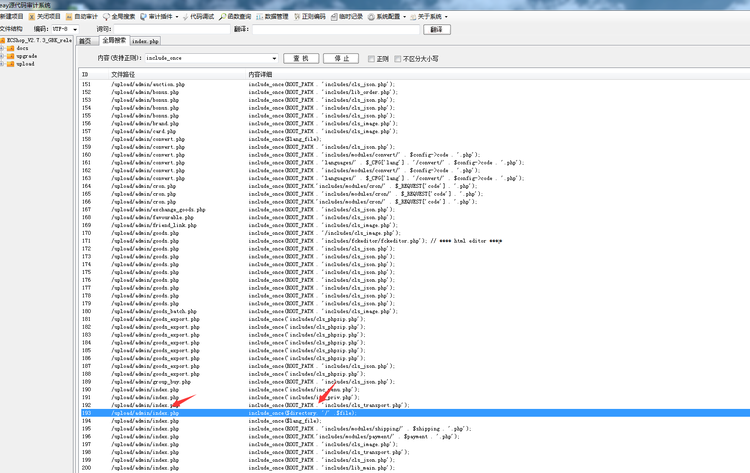This screenshot has height=473, width=750.
Task: Toggle the 不区分大小写 checkbox
Action: click(x=404, y=59)
